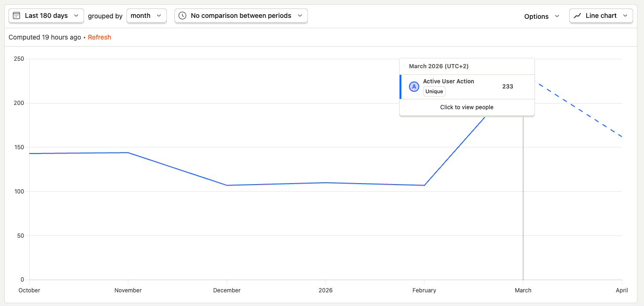
Task: Select the November data point on line
Action: point(128,153)
